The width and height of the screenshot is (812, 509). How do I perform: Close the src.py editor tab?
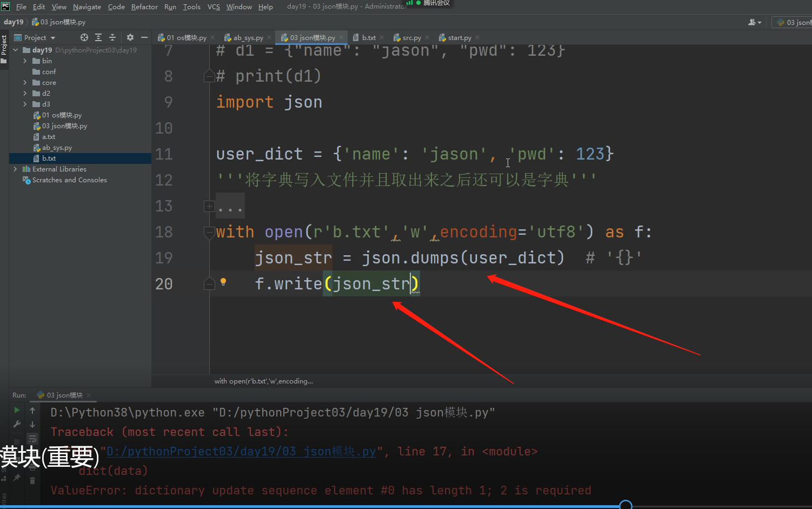click(x=427, y=38)
